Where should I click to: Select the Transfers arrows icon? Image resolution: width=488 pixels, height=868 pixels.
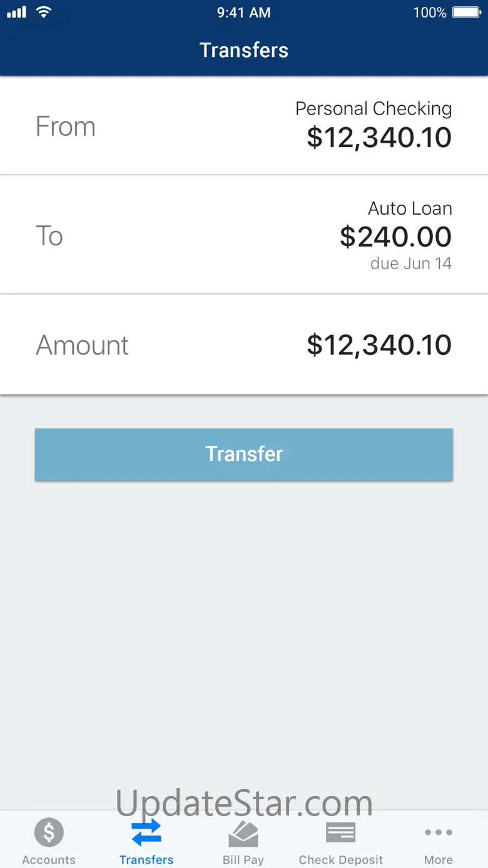tap(146, 832)
